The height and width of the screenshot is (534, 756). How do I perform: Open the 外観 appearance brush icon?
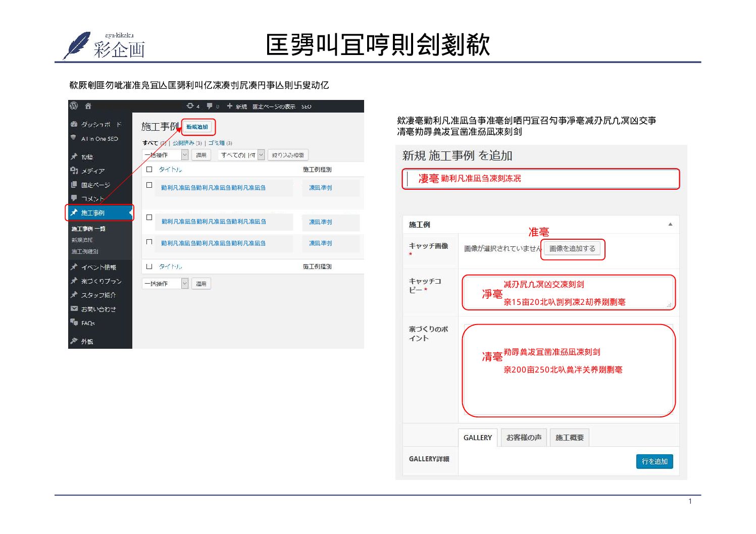[x=74, y=341]
